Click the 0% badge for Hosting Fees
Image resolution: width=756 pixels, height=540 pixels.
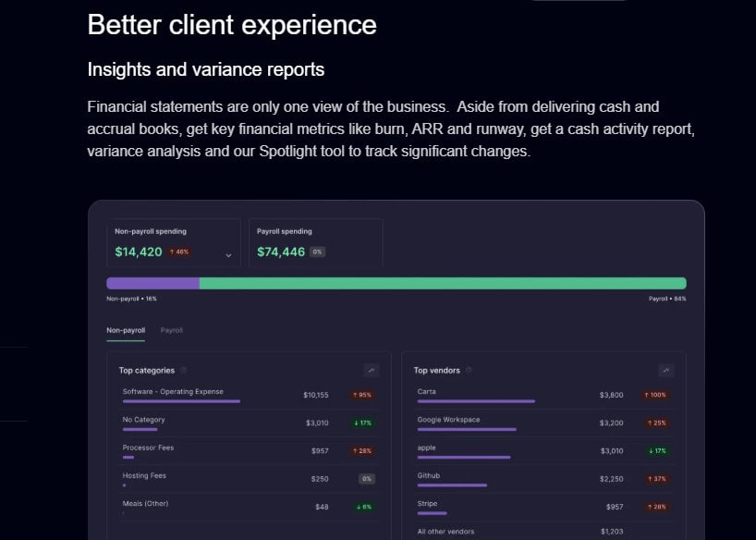(x=367, y=479)
